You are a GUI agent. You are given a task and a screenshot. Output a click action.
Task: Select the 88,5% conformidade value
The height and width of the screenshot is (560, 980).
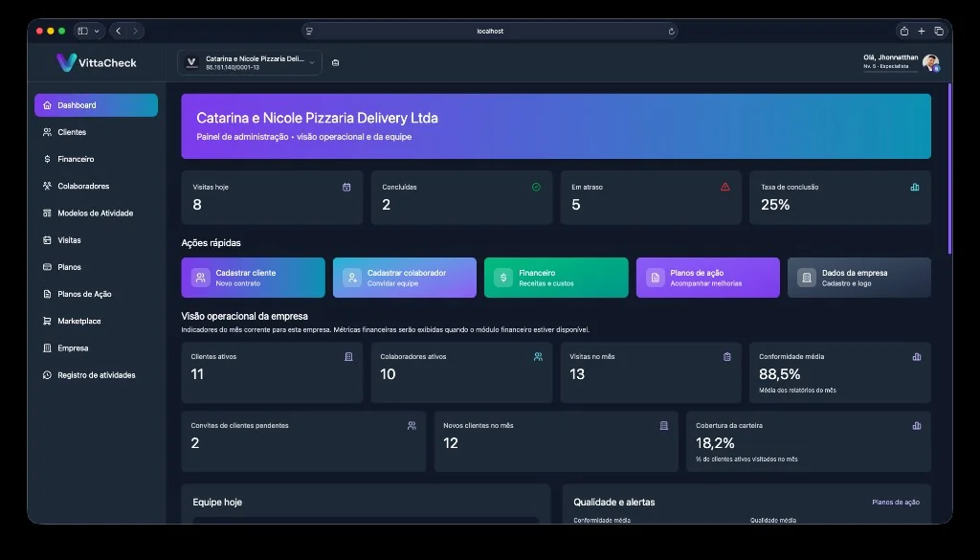[779, 374]
